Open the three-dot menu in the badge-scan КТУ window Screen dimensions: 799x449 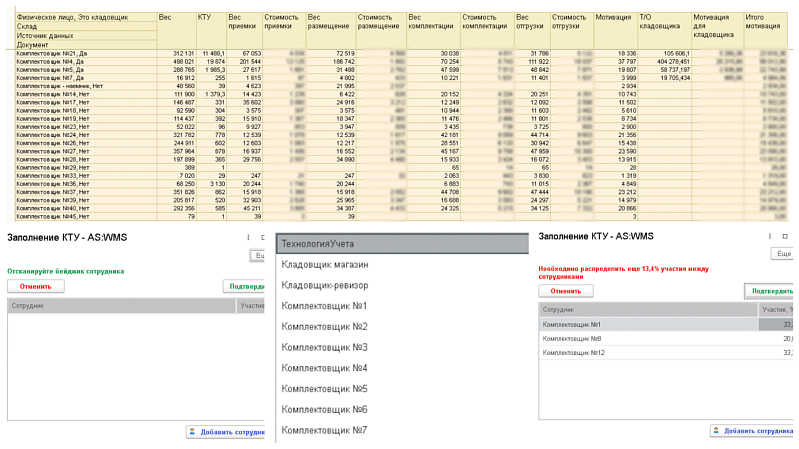[248, 237]
